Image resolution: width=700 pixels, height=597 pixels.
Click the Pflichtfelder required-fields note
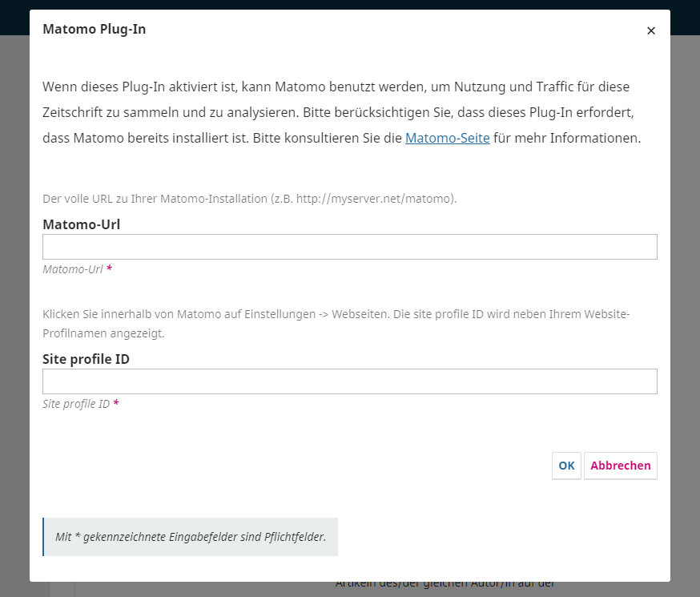(x=191, y=537)
